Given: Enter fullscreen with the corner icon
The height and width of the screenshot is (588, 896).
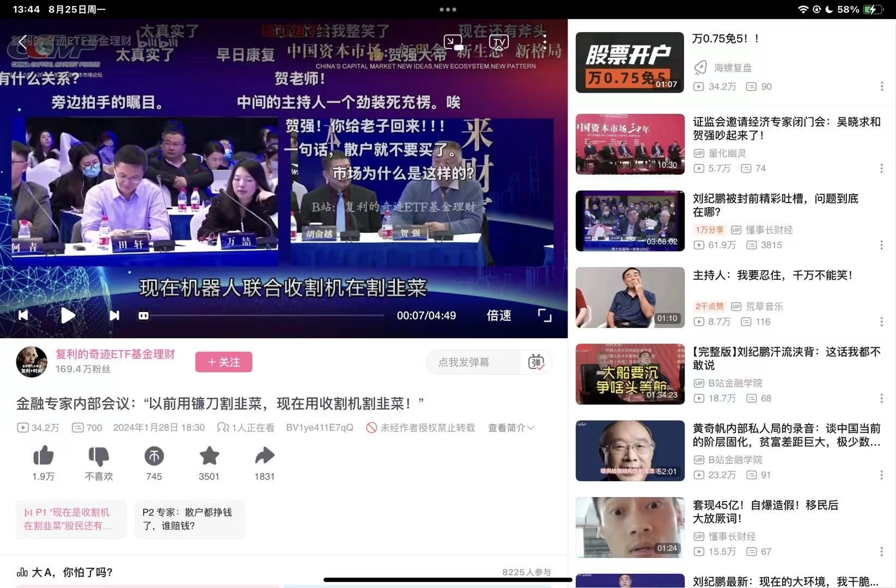Looking at the screenshot, I should (545, 315).
